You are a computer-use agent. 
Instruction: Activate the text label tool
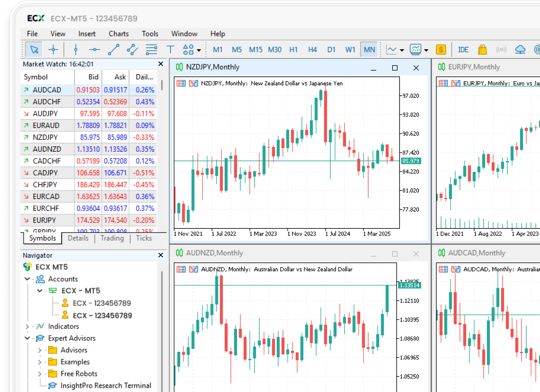(170, 50)
